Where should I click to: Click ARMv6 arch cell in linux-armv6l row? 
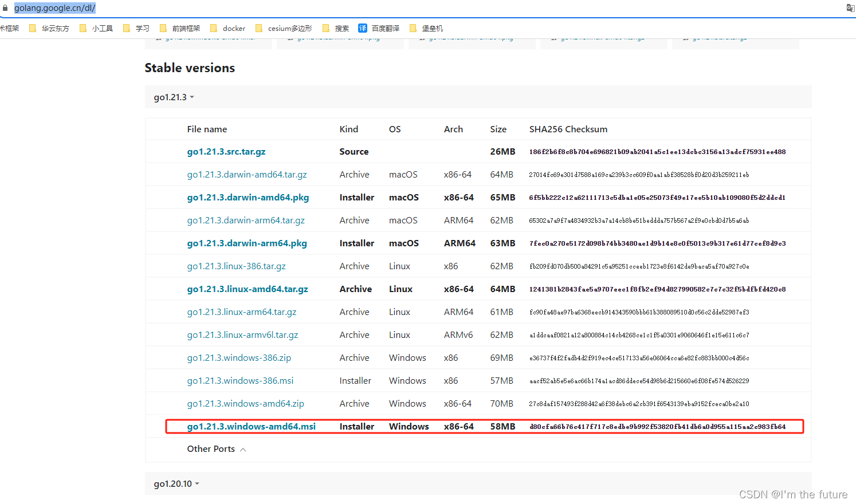(458, 335)
